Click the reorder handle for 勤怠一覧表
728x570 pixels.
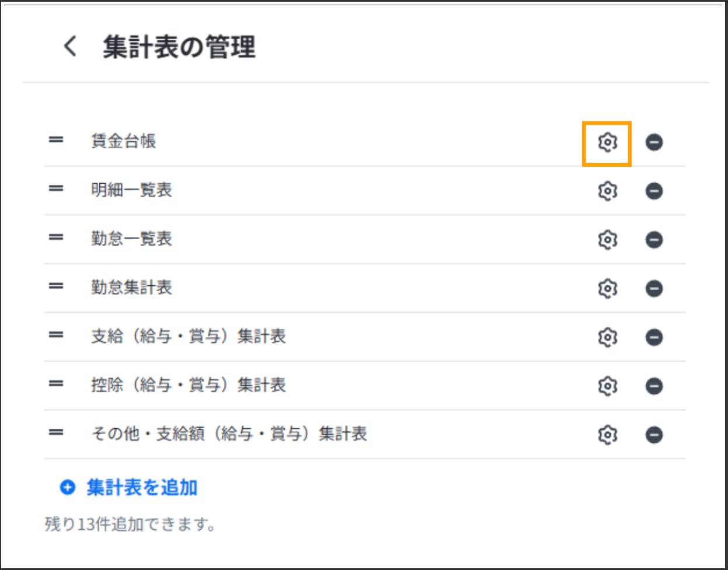(x=56, y=237)
